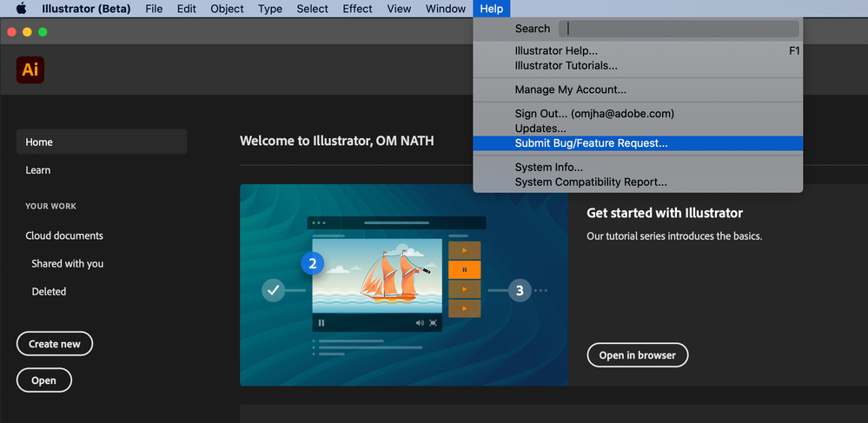Open the View menu
This screenshot has height=423, width=868.
pos(399,9)
